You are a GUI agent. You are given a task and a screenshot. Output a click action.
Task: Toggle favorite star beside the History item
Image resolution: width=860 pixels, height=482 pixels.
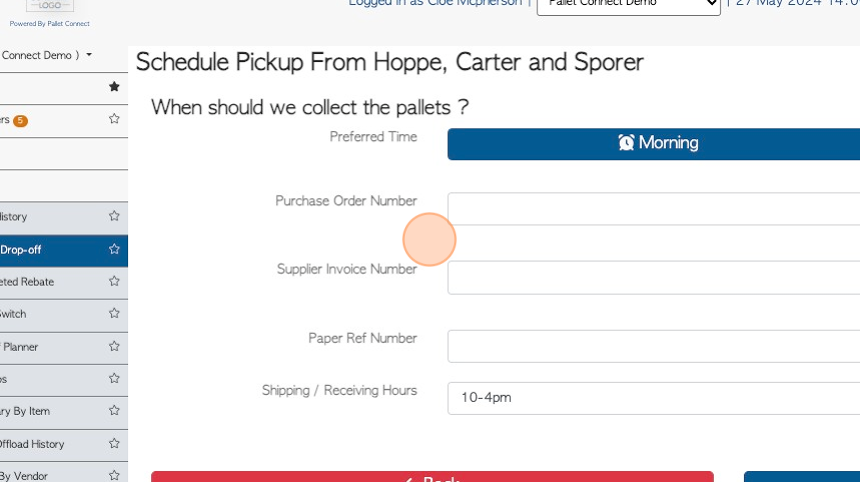(x=114, y=216)
